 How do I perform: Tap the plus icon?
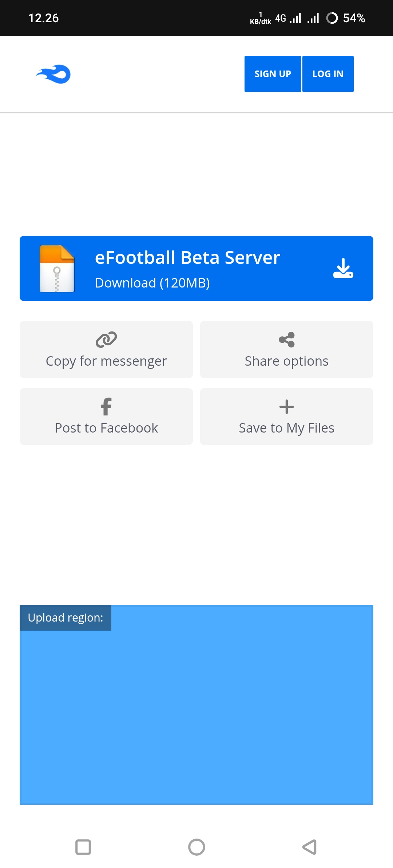tap(286, 406)
